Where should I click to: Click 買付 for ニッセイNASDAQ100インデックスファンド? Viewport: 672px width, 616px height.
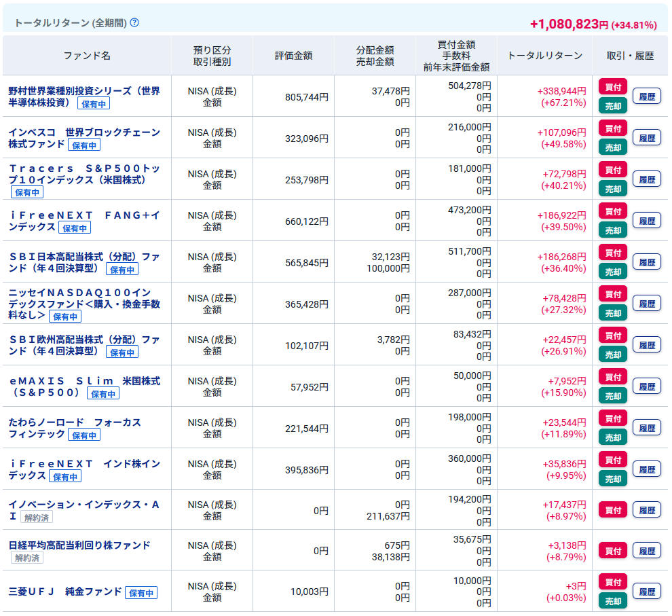point(613,295)
